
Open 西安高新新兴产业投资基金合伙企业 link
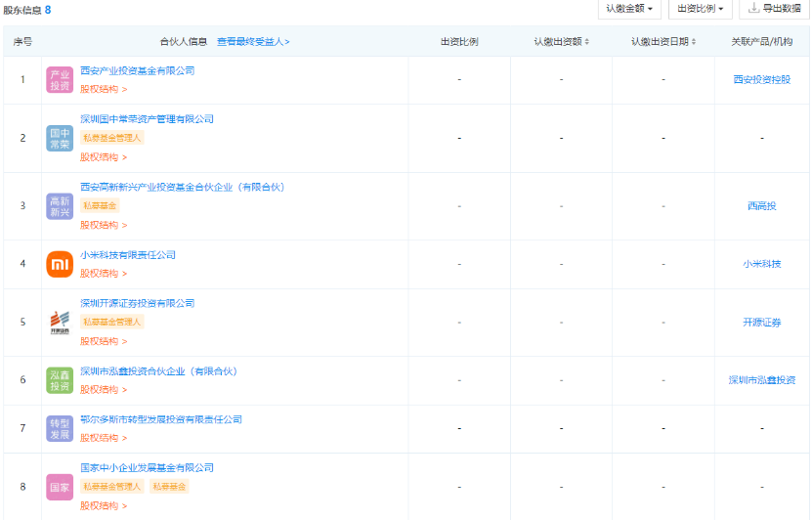(183, 187)
